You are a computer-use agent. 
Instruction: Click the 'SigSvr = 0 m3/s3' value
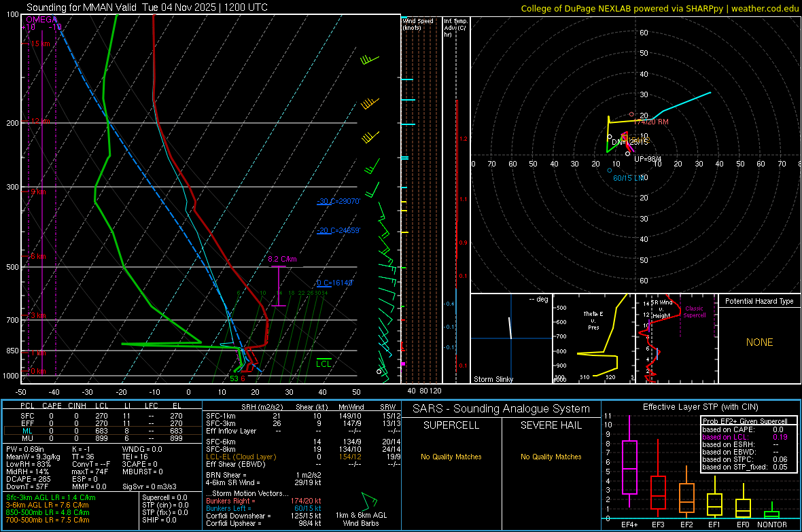[x=150, y=487]
